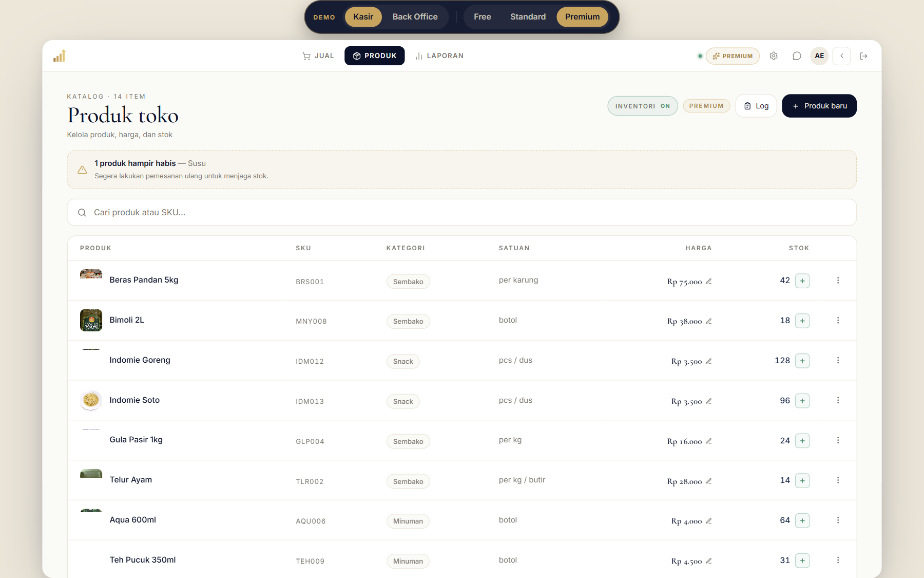Click the KATEGORI column header
Image resolution: width=924 pixels, height=578 pixels.
tap(406, 248)
